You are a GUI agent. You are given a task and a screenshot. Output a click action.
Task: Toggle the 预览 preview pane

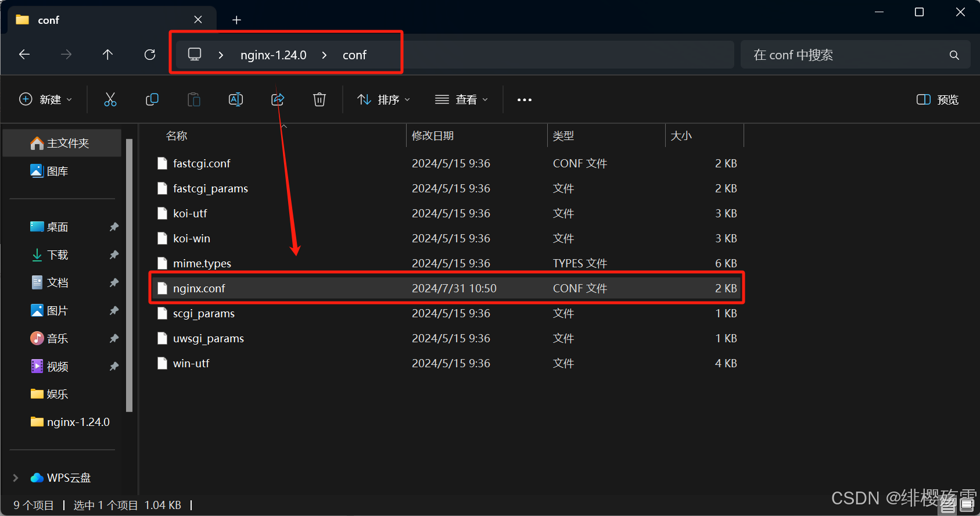click(937, 100)
